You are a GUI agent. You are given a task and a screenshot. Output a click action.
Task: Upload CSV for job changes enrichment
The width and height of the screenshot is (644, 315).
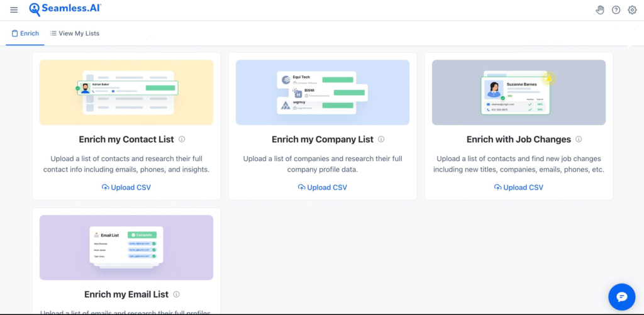pos(519,187)
